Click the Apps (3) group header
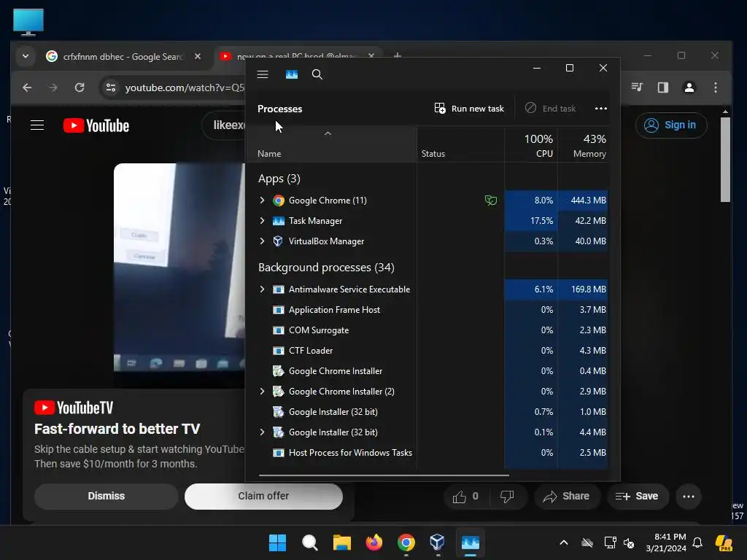 click(279, 179)
